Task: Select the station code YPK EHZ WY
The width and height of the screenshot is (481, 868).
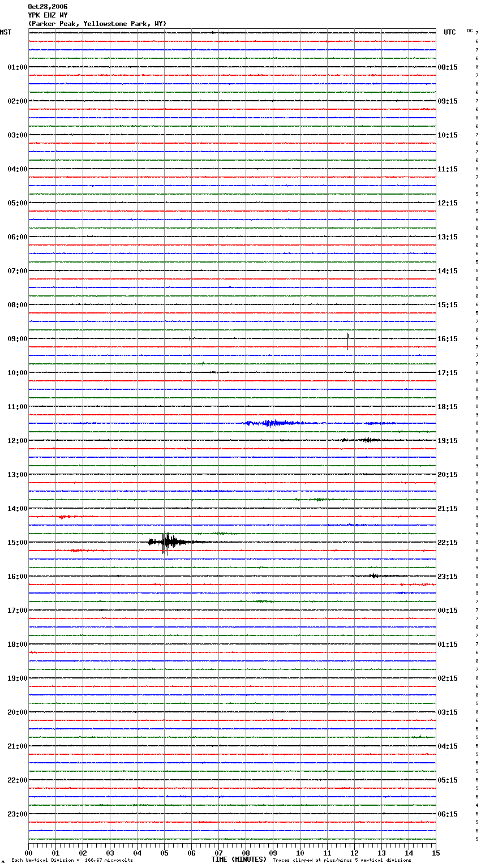Action: click(x=48, y=15)
